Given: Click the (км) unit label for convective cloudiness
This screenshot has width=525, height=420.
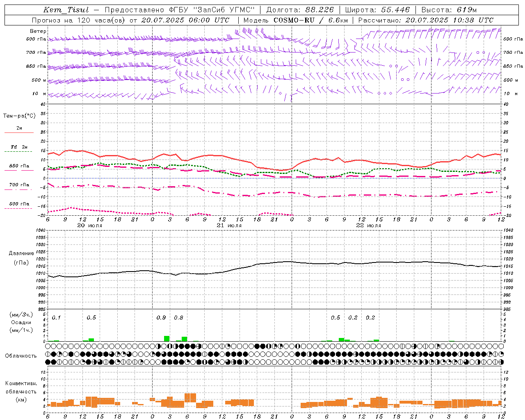Looking at the screenshot, I should point(21,399).
